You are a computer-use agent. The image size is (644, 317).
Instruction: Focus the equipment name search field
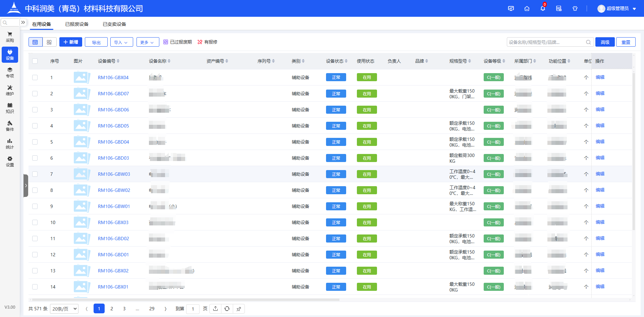click(x=546, y=42)
